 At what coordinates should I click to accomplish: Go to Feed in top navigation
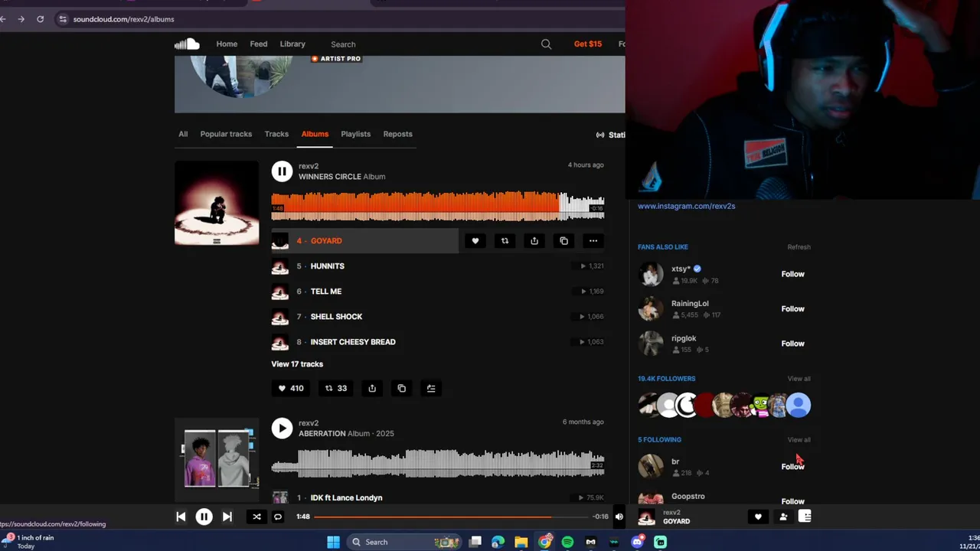259,44
